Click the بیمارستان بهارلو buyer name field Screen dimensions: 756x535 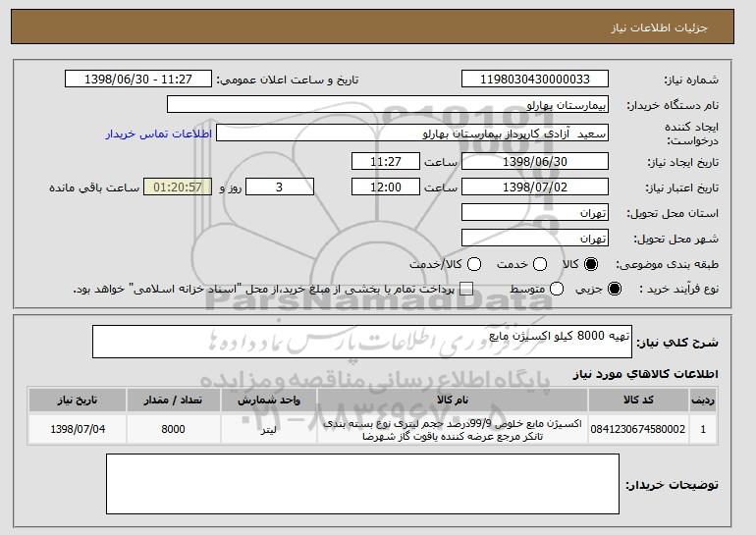[x=388, y=105]
